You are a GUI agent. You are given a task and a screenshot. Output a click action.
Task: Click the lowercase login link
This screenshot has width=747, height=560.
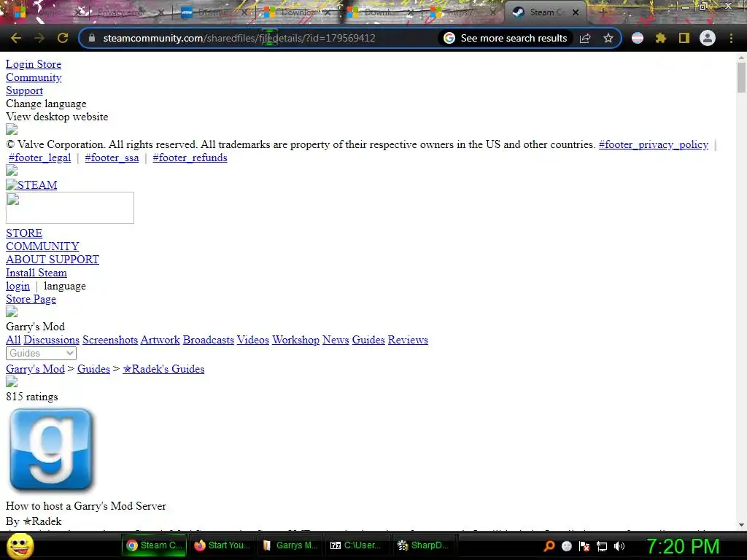coord(18,286)
